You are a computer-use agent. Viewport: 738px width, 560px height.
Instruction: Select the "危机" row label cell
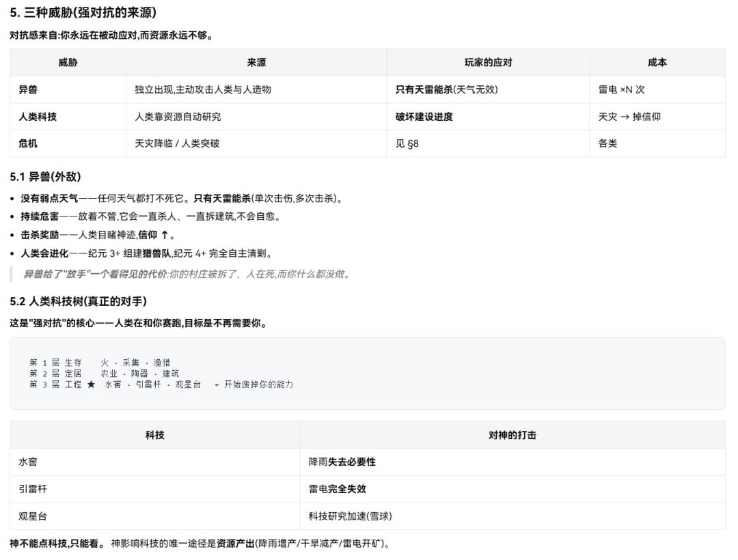[68, 143]
